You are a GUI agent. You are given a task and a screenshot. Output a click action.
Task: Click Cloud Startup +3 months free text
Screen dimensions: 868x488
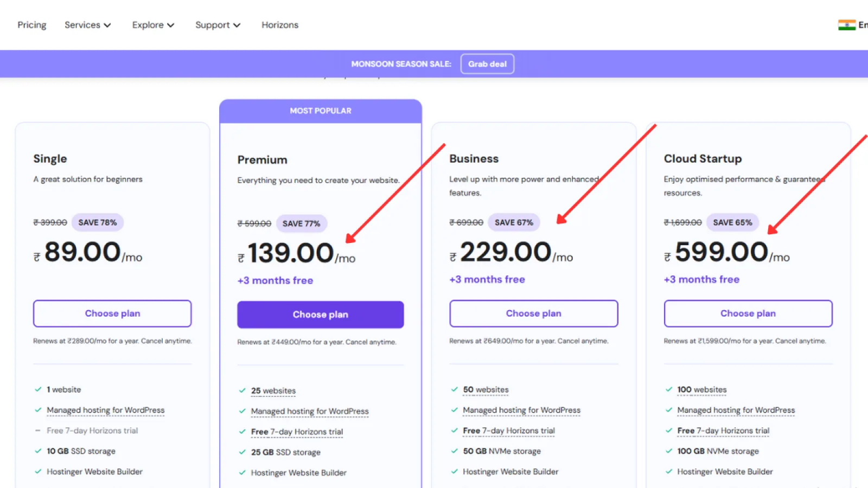pos(701,280)
